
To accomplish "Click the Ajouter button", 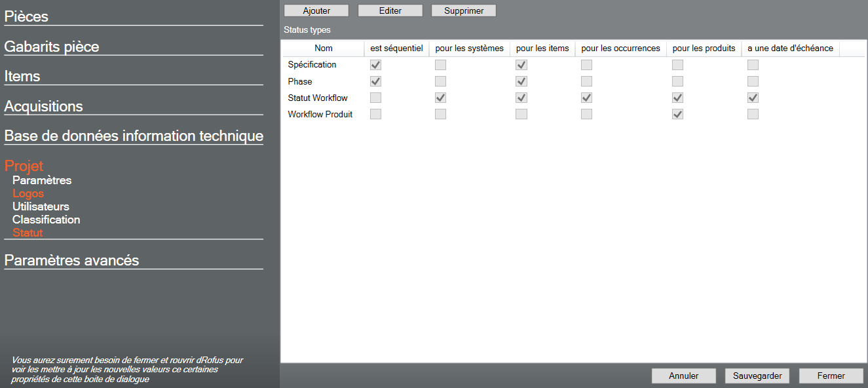I will (316, 10).
